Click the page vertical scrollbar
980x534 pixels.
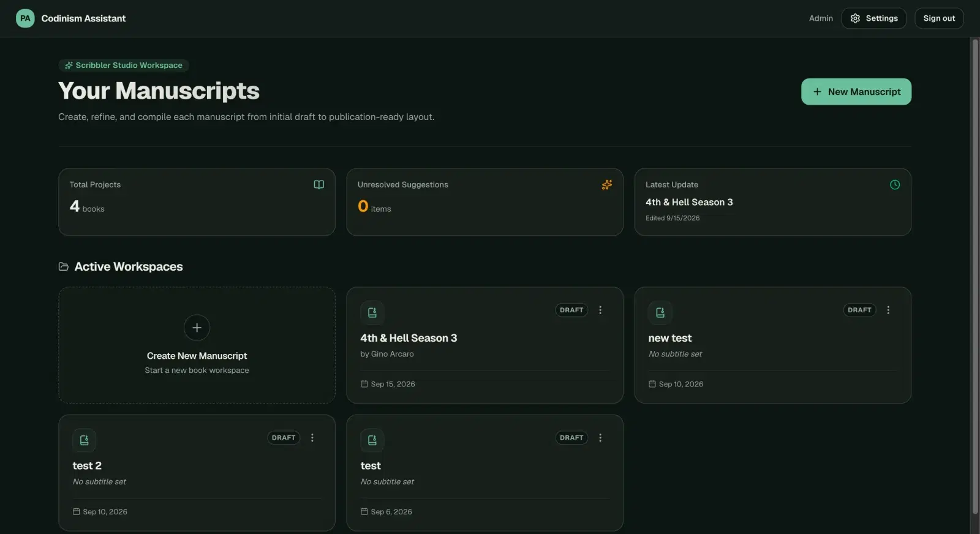pyautogui.click(x=975, y=276)
